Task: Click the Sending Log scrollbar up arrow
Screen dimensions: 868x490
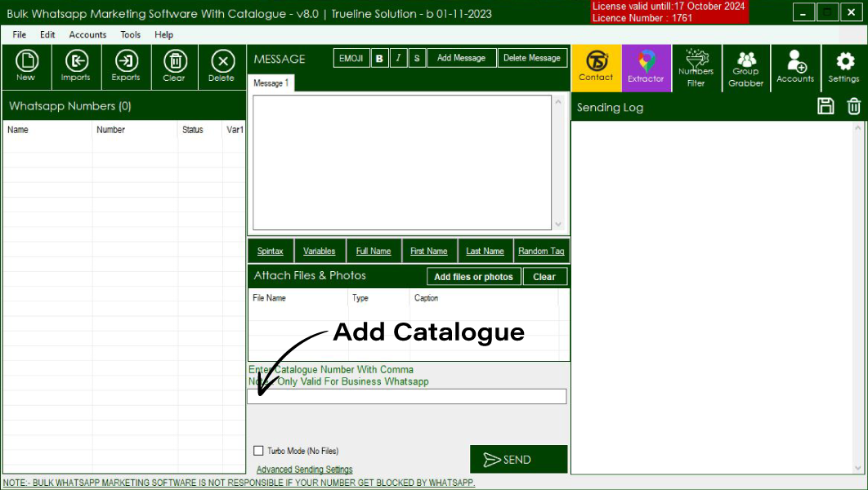Action: click(858, 127)
